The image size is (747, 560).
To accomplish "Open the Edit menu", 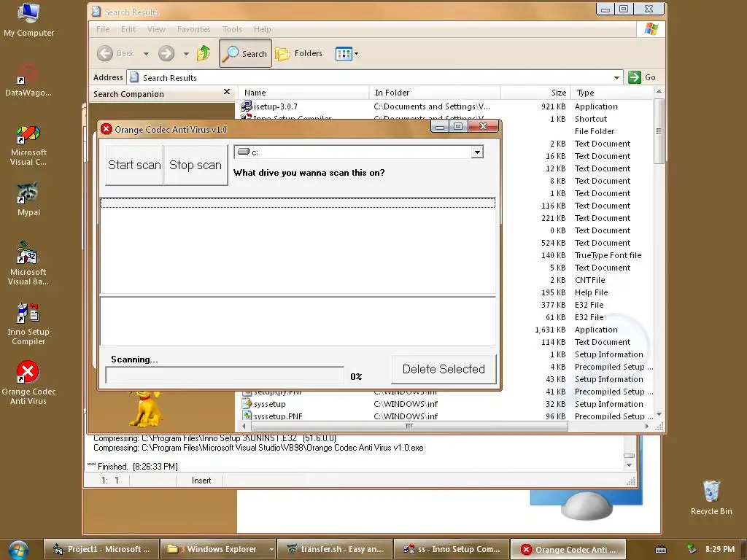I will click(x=128, y=29).
